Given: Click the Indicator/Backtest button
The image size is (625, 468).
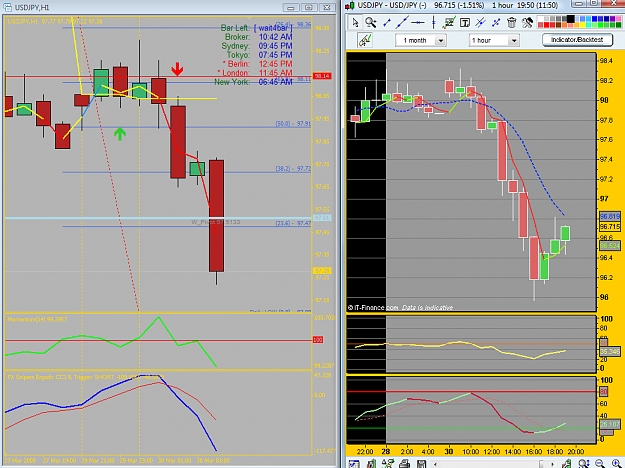Looking at the screenshot, I should tap(576, 40).
